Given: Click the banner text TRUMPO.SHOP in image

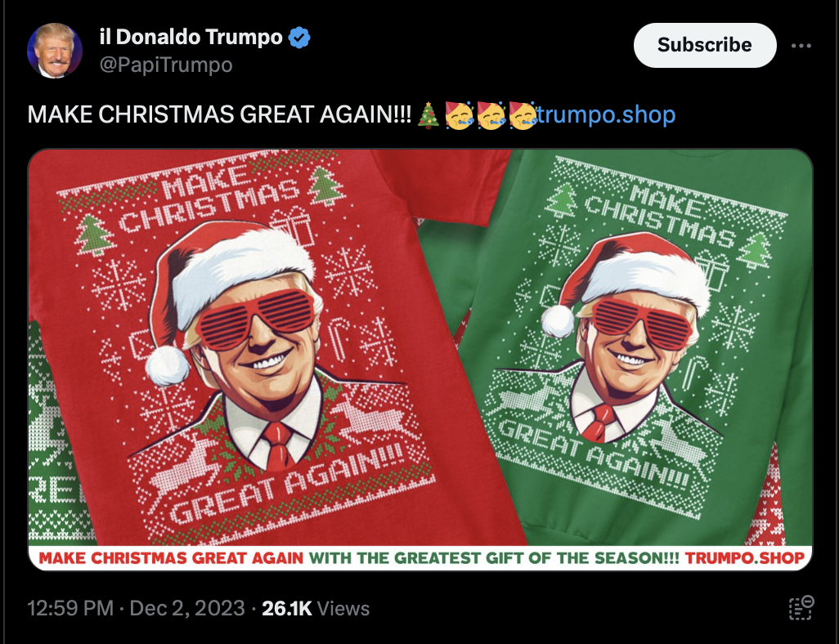Looking at the screenshot, I should (x=744, y=558).
